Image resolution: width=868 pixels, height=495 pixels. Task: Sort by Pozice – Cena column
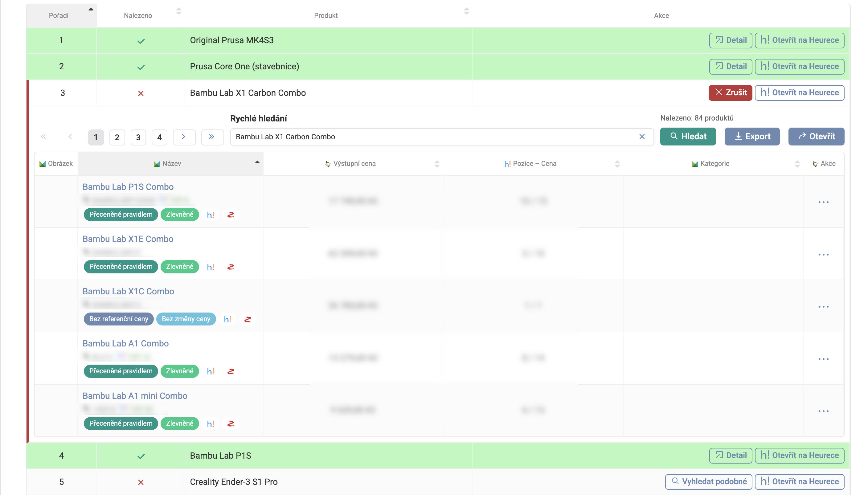pos(617,164)
